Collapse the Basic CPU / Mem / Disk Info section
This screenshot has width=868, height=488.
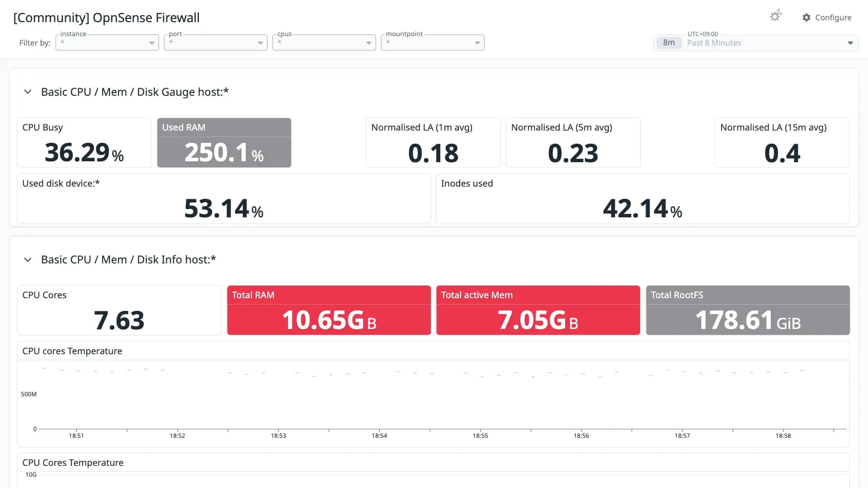[x=28, y=260]
